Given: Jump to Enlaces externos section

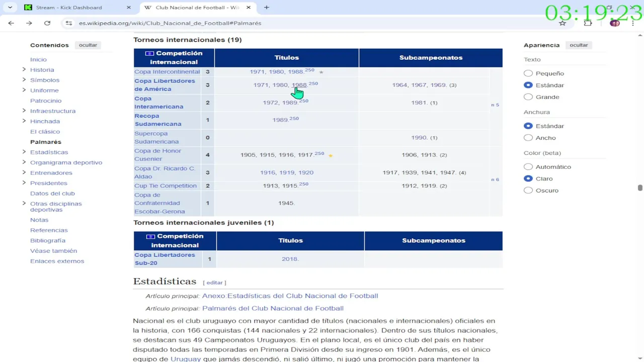Looking at the screenshot, I should (x=57, y=261).
